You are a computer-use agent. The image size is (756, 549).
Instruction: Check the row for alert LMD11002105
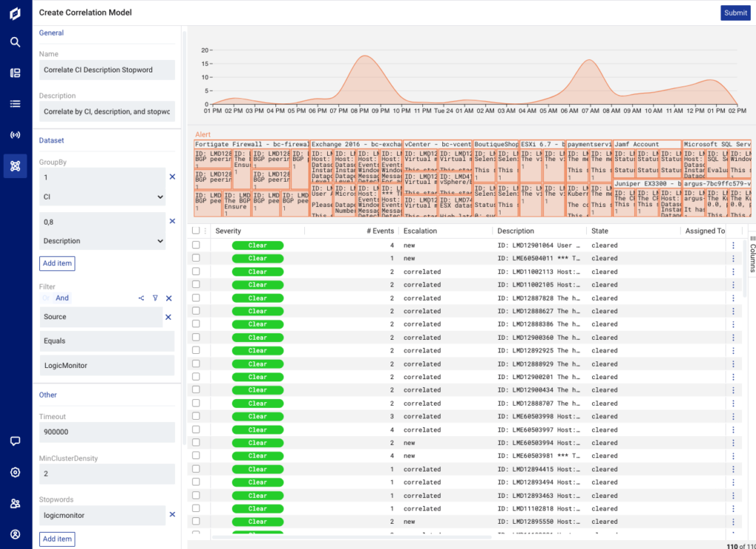pyautogui.click(x=196, y=284)
